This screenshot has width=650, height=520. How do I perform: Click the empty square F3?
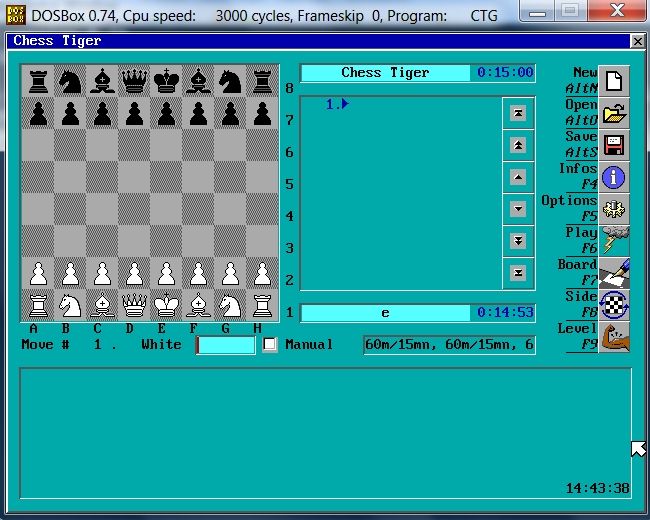pyautogui.click(x=198, y=241)
